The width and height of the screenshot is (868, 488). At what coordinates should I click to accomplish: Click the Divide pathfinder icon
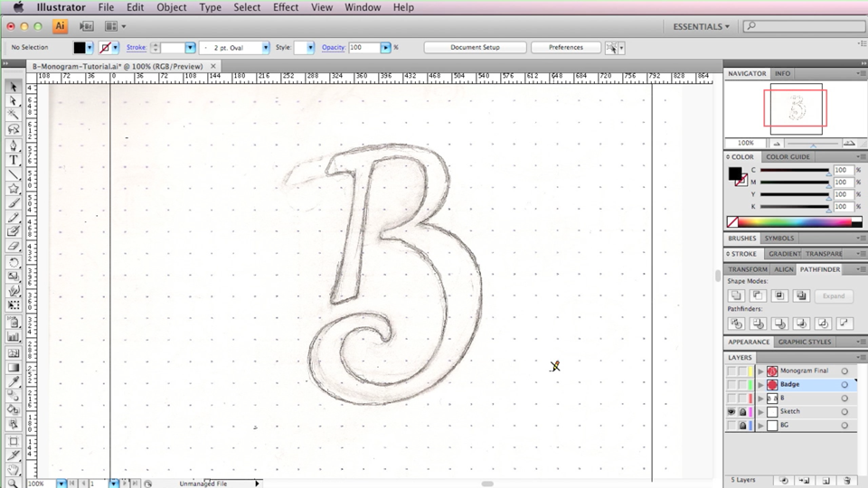(736, 323)
